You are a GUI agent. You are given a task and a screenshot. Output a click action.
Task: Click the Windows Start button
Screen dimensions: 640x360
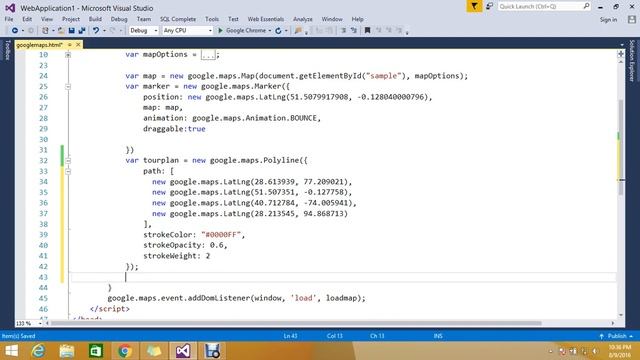click(x=11, y=351)
